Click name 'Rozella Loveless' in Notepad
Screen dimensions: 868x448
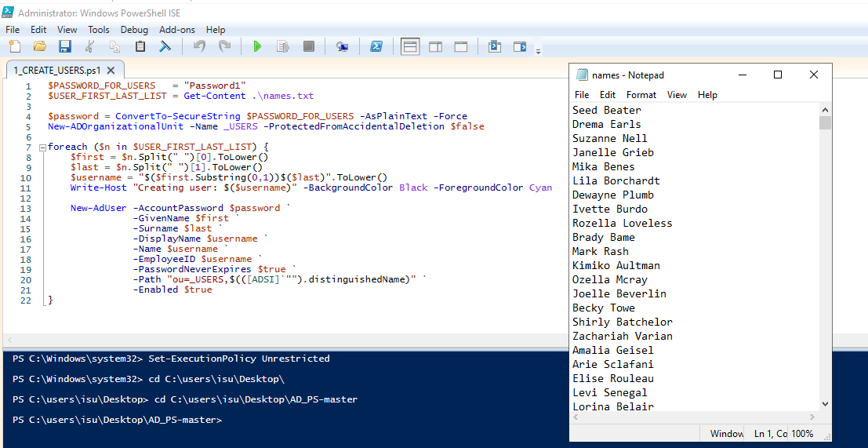tap(623, 223)
